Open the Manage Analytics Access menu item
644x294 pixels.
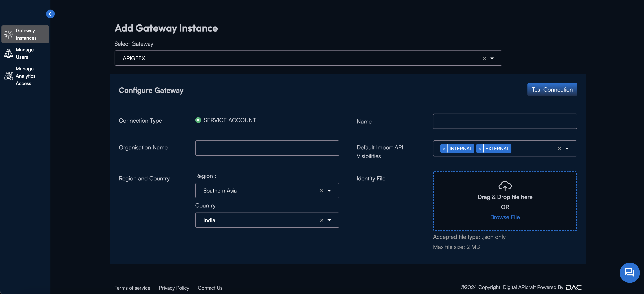tap(25, 76)
